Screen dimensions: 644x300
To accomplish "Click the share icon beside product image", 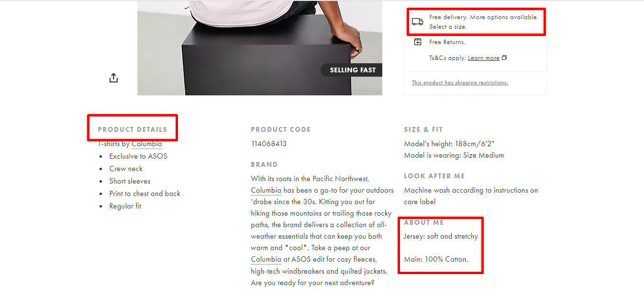I will (x=113, y=78).
